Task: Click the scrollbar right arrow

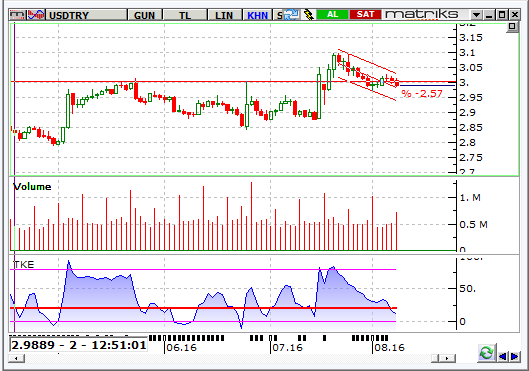Action: (x=448, y=358)
